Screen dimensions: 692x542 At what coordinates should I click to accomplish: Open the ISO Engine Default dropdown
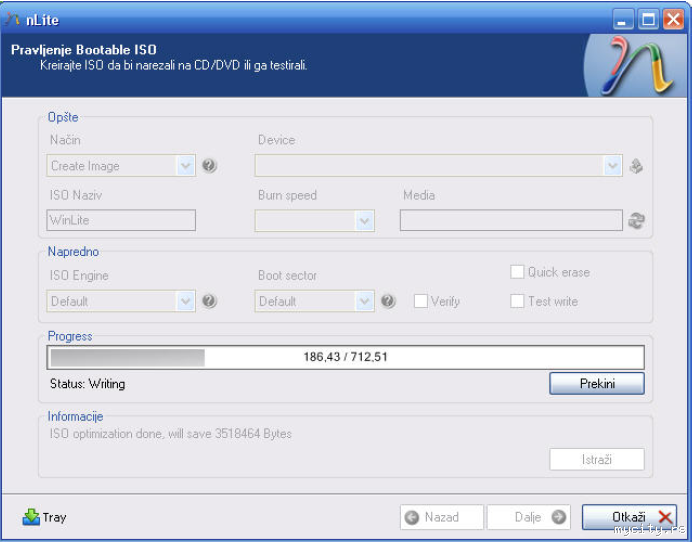click(121, 301)
